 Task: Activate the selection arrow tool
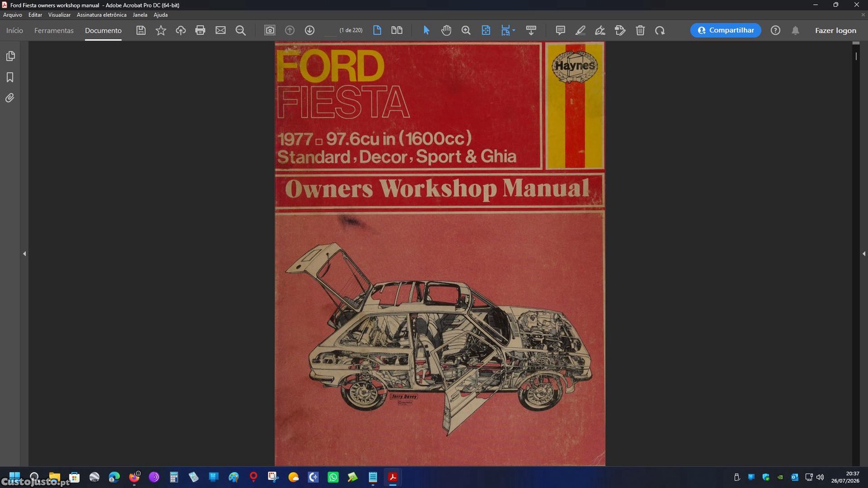(x=426, y=30)
